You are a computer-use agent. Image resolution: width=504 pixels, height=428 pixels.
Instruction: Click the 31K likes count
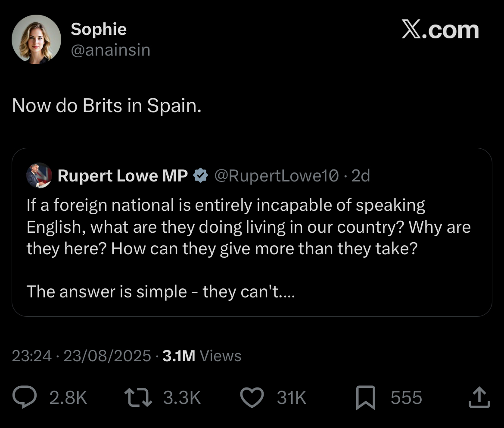click(x=292, y=398)
